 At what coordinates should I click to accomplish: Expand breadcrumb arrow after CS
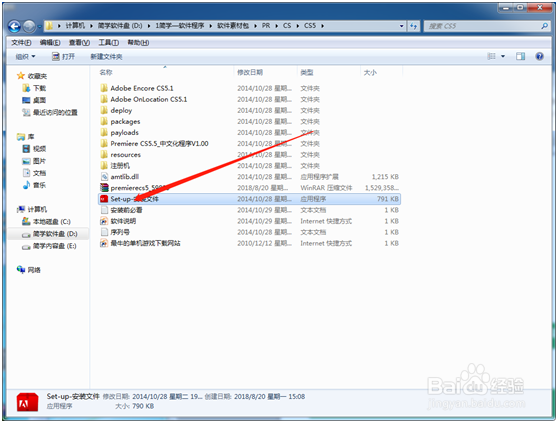coord(297,26)
